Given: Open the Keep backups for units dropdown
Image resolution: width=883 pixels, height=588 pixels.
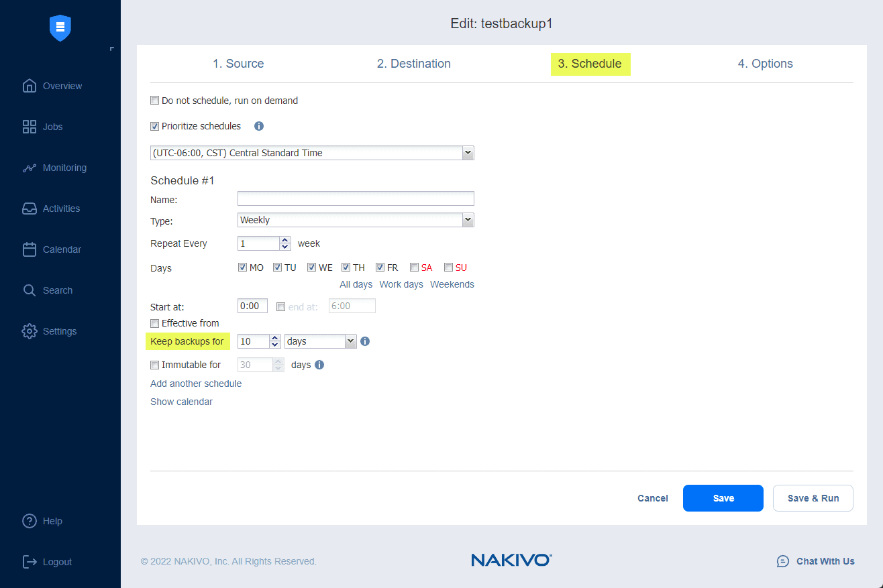Looking at the screenshot, I should 350,341.
